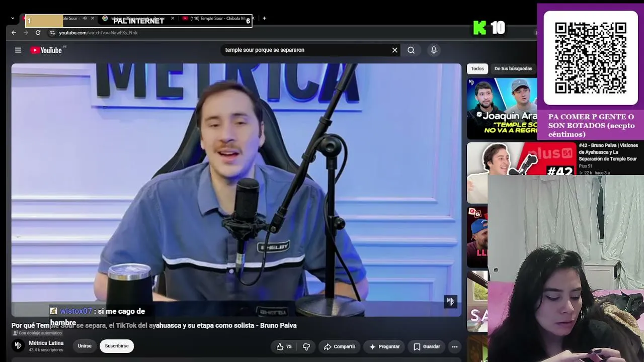Open the Joaquín Ara recommended video thumbnail

click(x=502, y=108)
